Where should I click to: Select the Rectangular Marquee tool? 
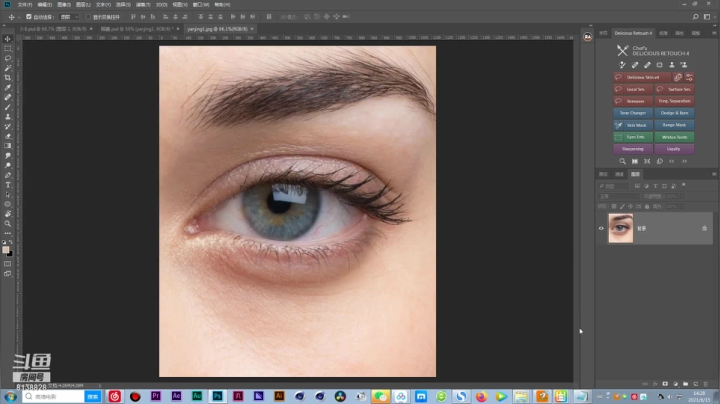[8, 48]
